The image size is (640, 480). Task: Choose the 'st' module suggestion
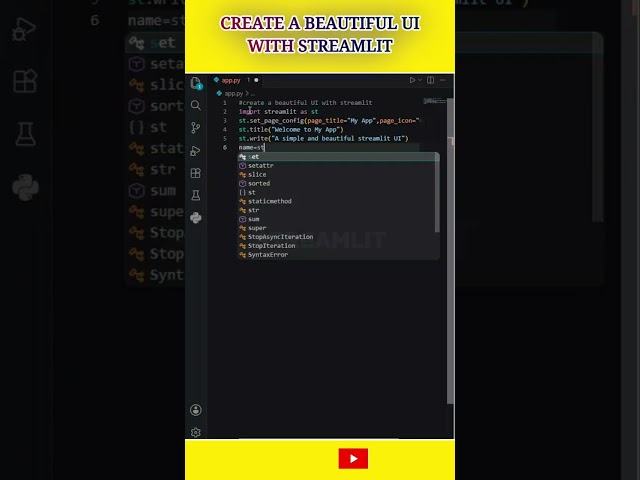339,192
